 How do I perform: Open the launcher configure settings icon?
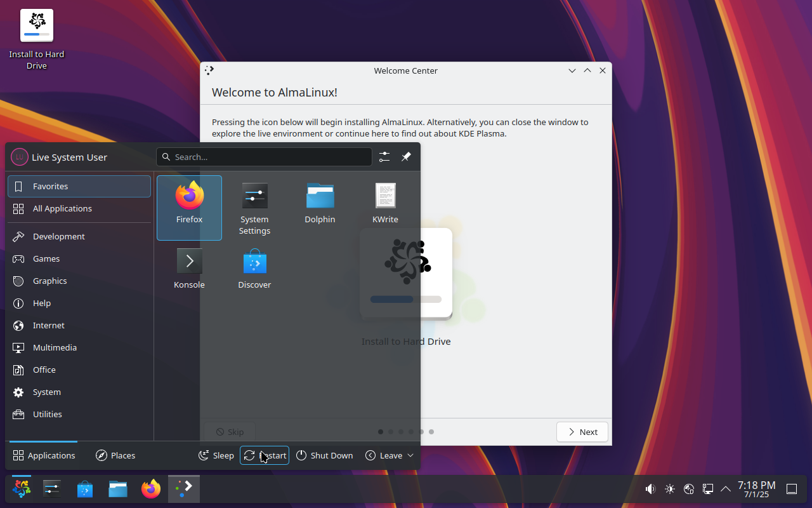[384, 157]
